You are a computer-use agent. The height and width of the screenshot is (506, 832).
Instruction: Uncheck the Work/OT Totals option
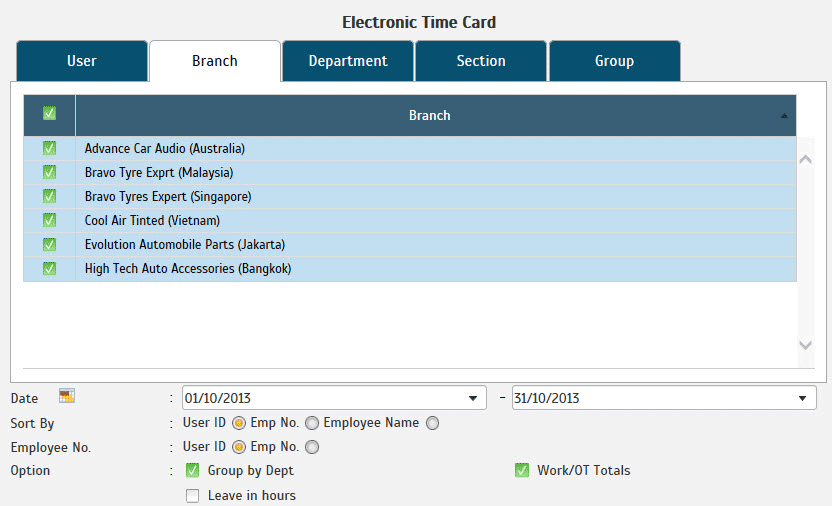click(521, 470)
